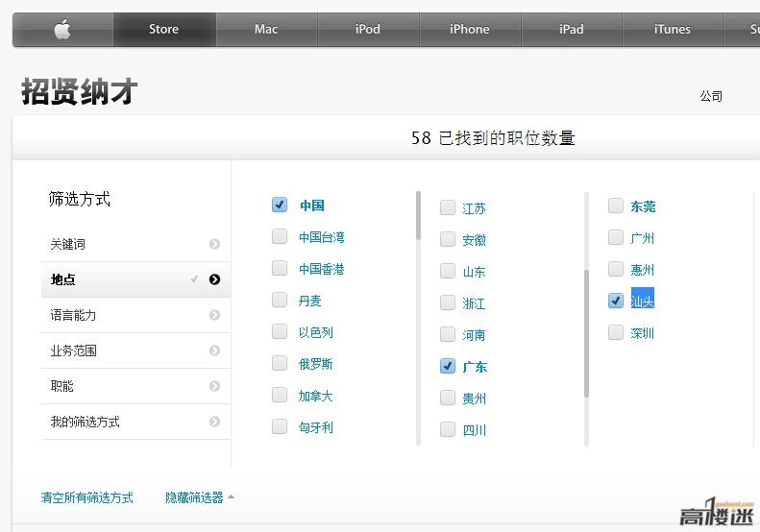Open the iPad navigation tab
This screenshot has height=532, width=760.
coord(572,30)
